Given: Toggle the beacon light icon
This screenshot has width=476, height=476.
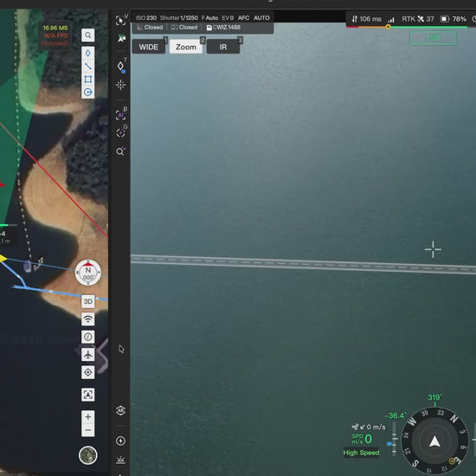Looking at the screenshot, I should pos(121,460).
